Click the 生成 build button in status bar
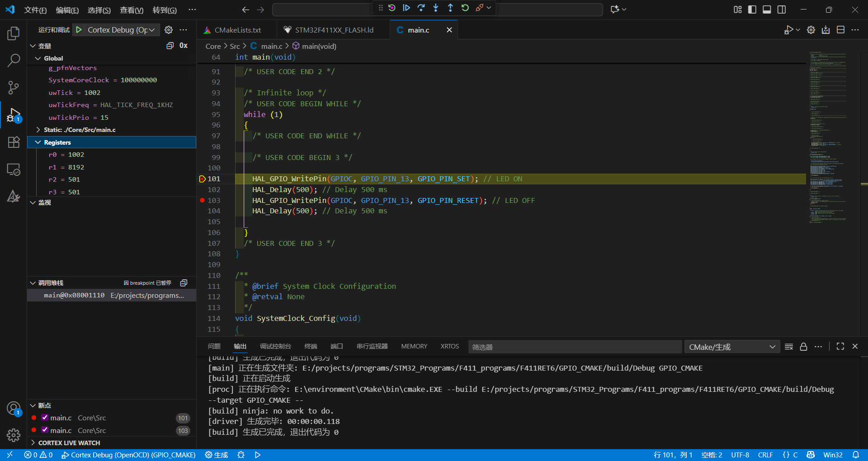The image size is (868, 461). click(217, 455)
